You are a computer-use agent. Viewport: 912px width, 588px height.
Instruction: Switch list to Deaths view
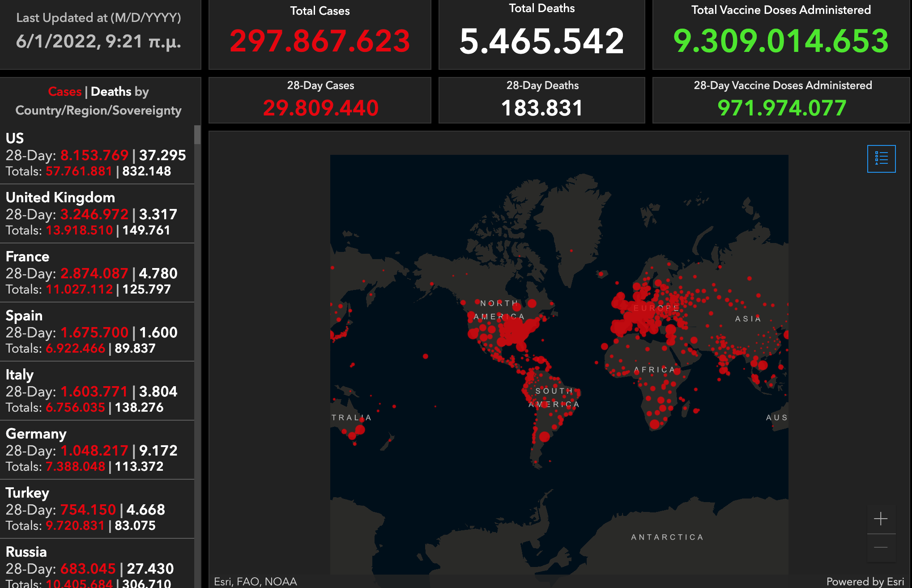[111, 92]
